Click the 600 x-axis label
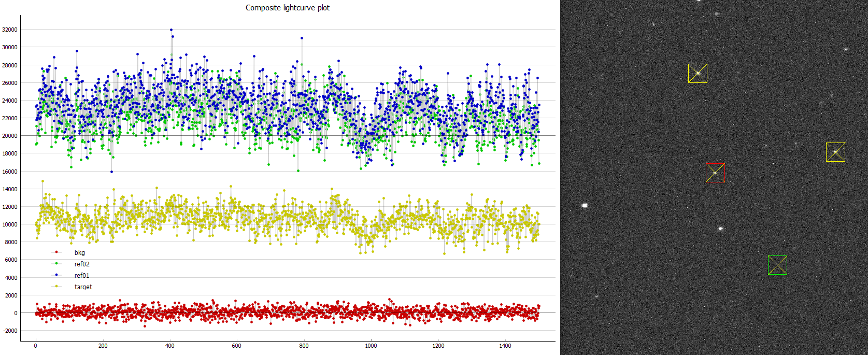 237,346
